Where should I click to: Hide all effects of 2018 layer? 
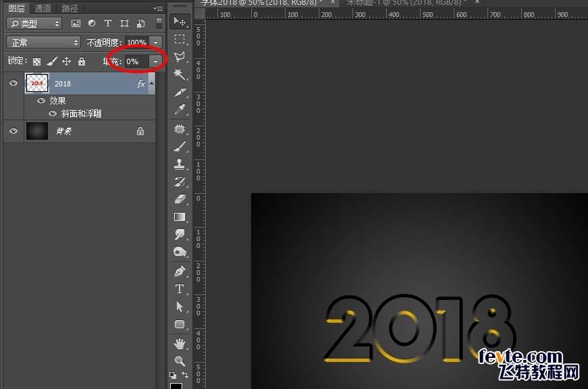[x=41, y=101]
